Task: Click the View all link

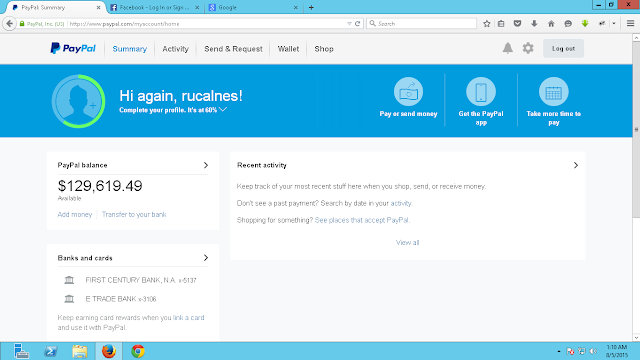Action: 407,242
